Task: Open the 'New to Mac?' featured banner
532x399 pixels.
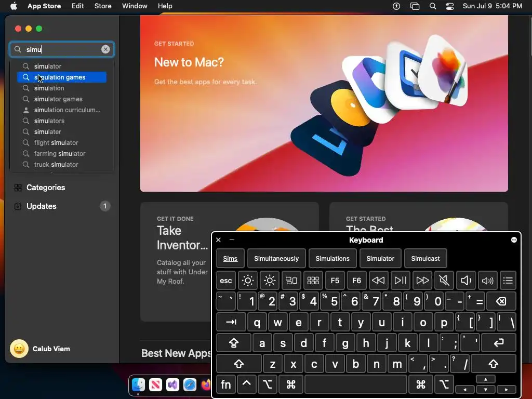Action: (x=324, y=103)
